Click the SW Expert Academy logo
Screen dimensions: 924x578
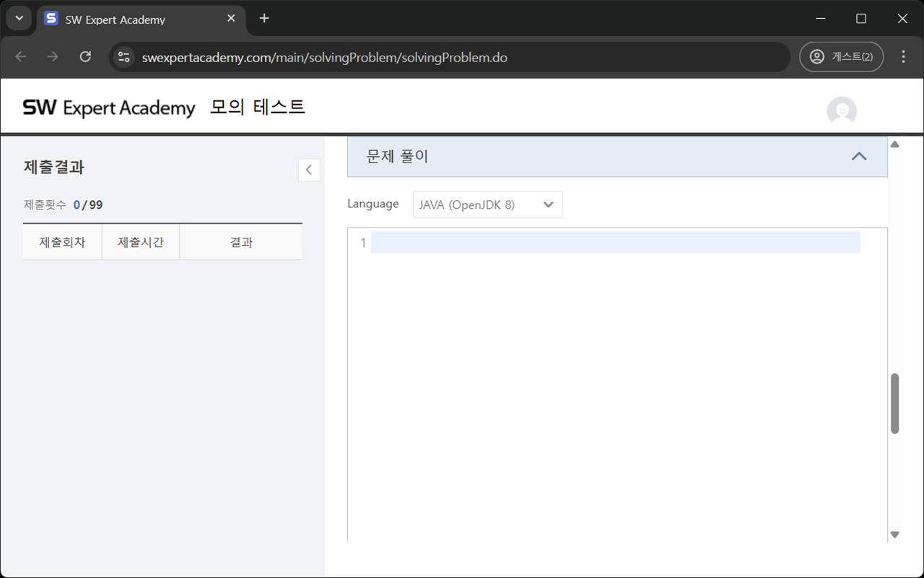pyautogui.click(x=108, y=106)
